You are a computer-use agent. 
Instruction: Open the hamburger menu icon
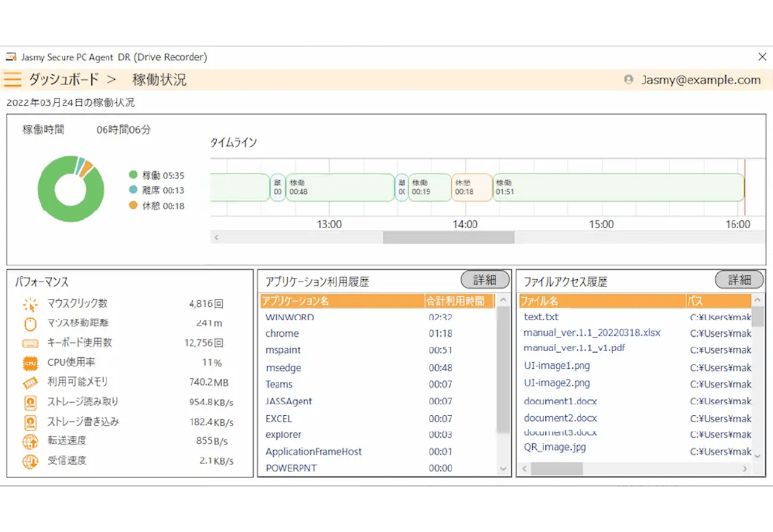(13, 80)
